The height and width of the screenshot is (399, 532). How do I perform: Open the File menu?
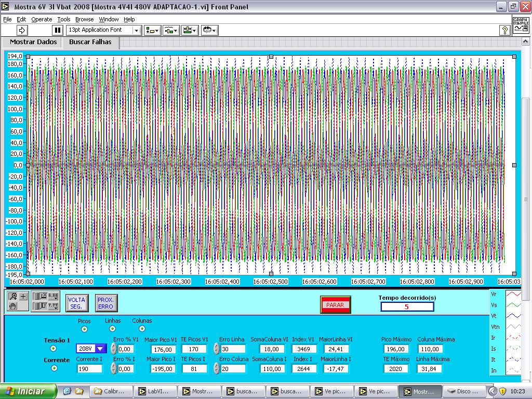(7, 19)
